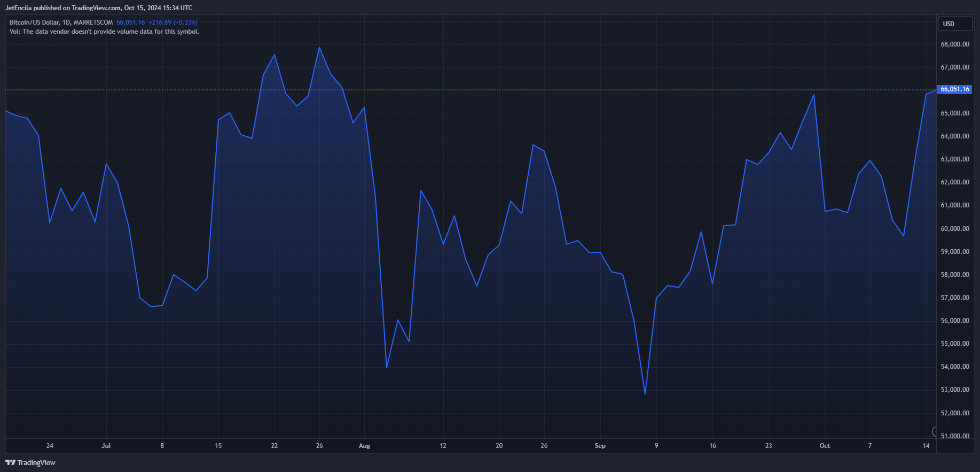Click the volume data unavailable message
This screenshot has width=980, height=472.
tap(104, 32)
